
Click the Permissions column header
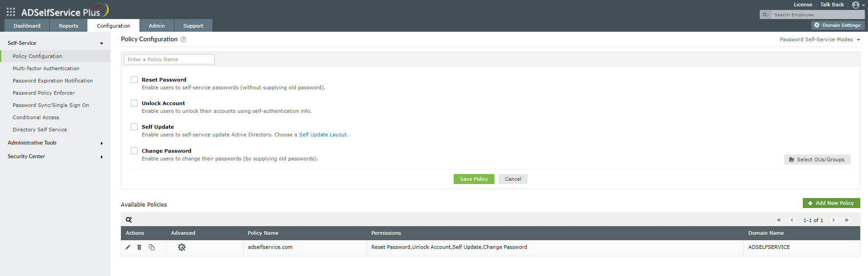(386, 233)
